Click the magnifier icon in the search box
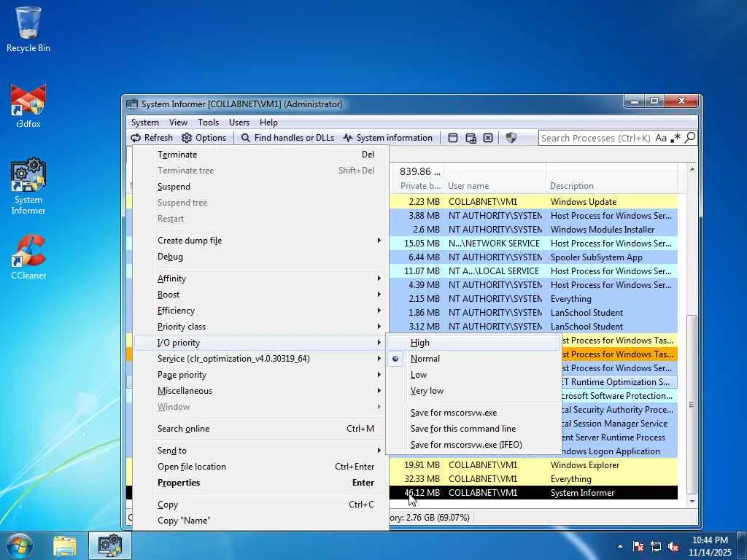The width and height of the screenshot is (747, 560). (x=689, y=138)
